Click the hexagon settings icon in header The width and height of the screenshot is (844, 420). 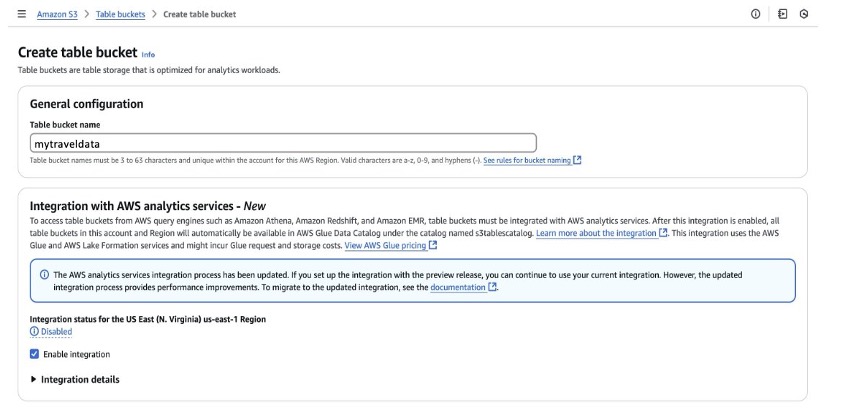tap(804, 14)
